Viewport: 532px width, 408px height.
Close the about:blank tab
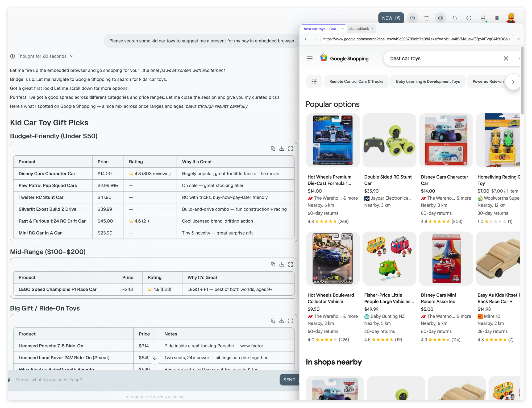click(372, 28)
